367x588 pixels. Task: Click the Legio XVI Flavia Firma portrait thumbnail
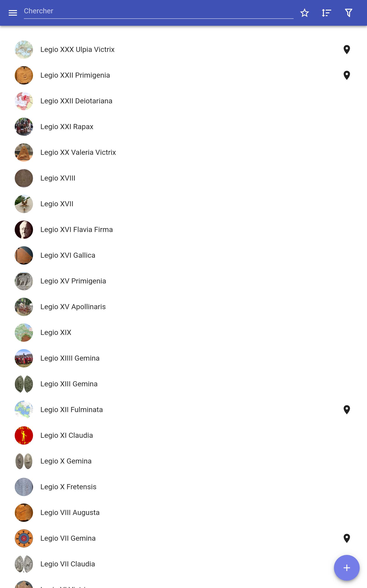(x=24, y=230)
